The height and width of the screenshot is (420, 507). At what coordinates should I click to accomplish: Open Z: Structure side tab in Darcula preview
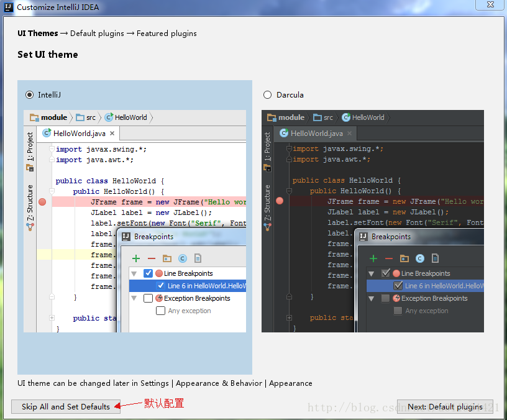(267, 208)
